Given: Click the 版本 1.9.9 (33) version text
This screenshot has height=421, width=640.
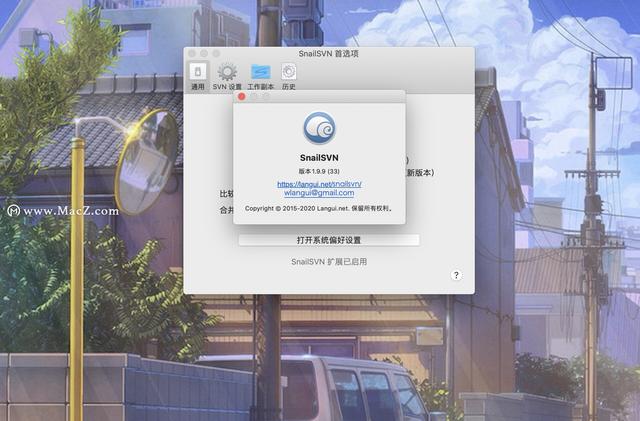Looking at the screenshot, I should 319,171.
